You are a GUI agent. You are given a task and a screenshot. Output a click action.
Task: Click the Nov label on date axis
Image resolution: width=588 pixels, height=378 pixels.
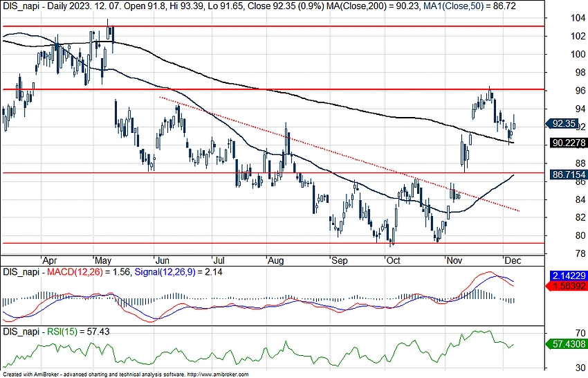[x=454, y=260]
